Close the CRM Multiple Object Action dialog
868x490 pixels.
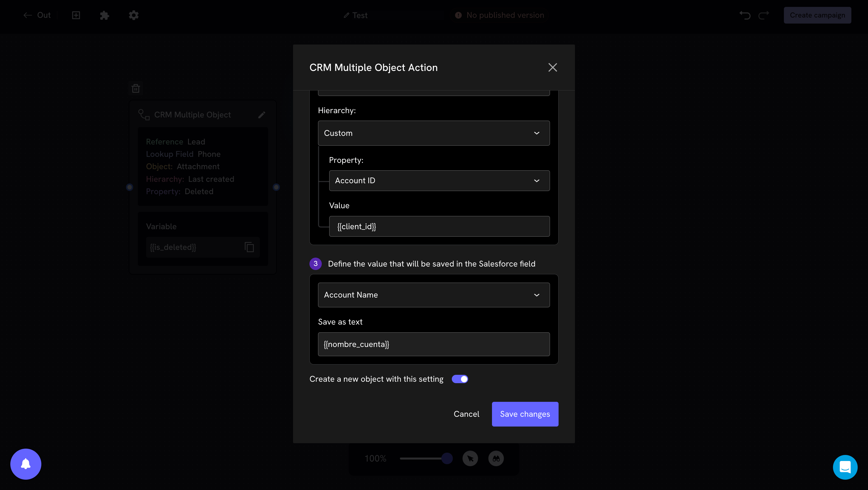click(x=553, y=67)
